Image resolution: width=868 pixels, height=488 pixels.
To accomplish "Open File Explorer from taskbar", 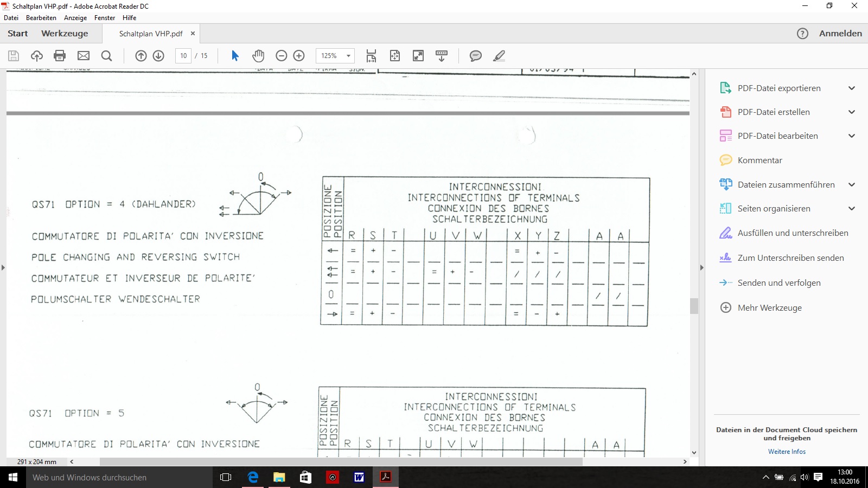I will 279,477.
